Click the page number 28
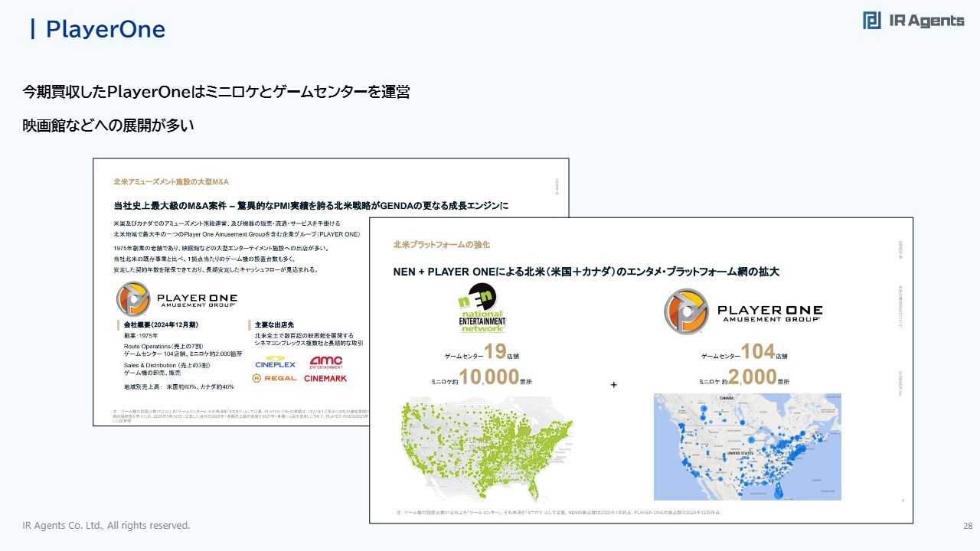This screenshot has height=551, width=980. point(967,526)
